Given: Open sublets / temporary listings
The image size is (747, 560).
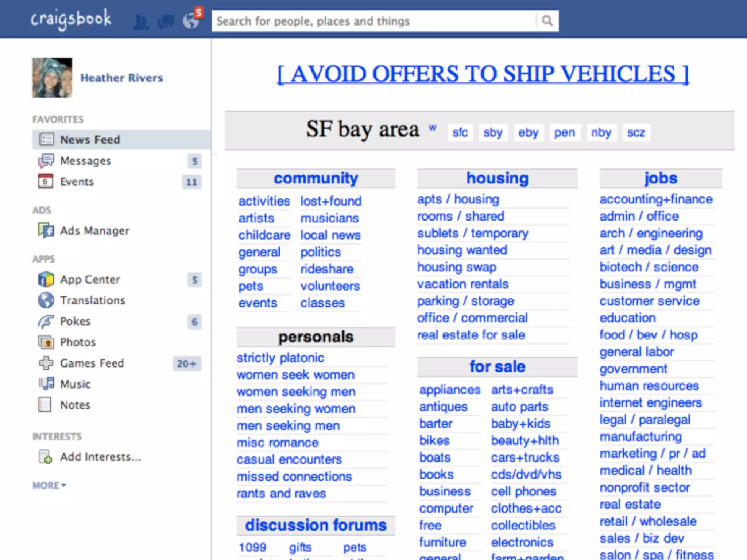Looking at the screenshot, I should click(x=473, y=233).
